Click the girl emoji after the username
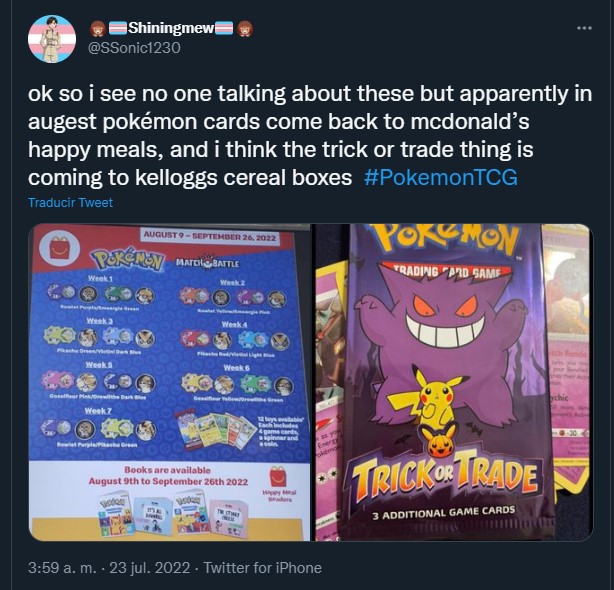Viewport: 614px width, 590px height. tap(245, 29)
